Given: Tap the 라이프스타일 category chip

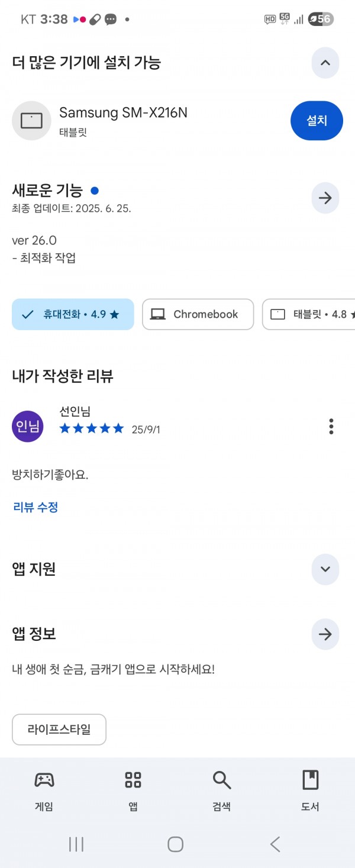Looking at the screenshot, I should 59,730.
